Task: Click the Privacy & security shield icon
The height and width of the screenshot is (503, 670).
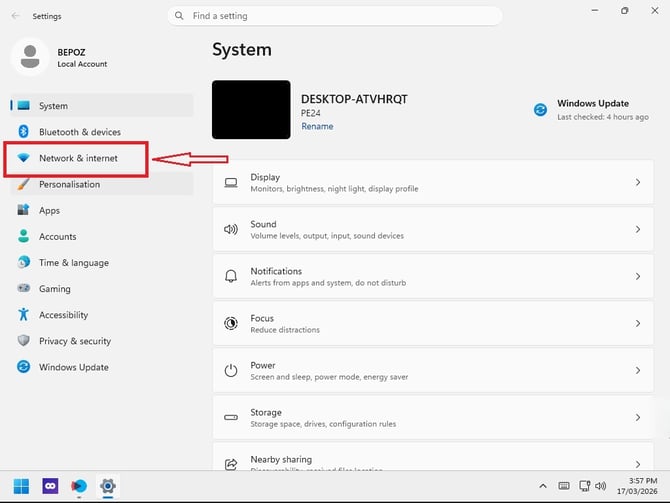Action: [x=24, y=341]
